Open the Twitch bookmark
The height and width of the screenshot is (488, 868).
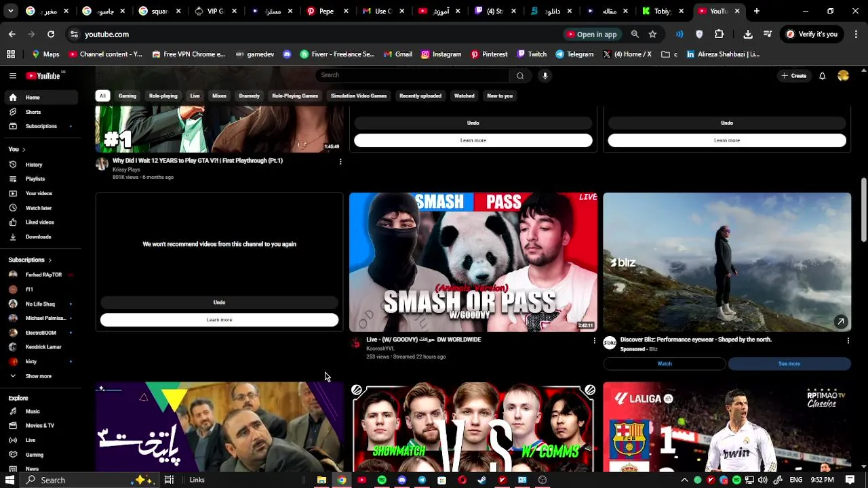[531, 54]
